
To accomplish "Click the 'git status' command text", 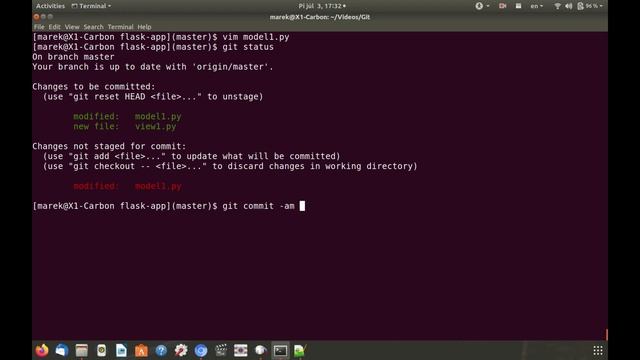I will 248,47.
